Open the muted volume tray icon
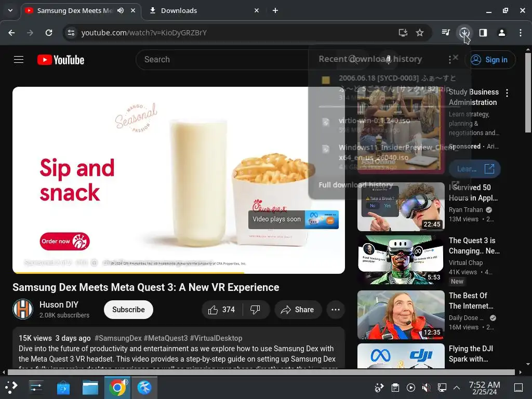 point(427,388)
